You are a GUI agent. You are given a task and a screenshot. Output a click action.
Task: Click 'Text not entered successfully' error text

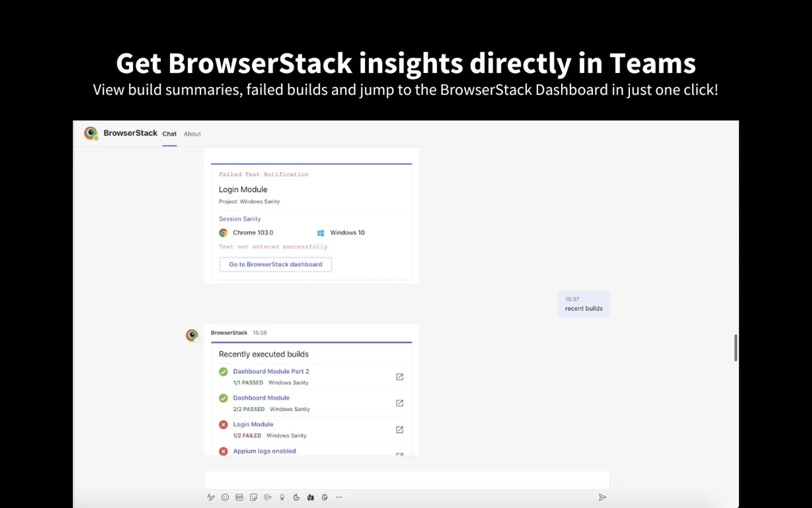click(x=273, y=247)
